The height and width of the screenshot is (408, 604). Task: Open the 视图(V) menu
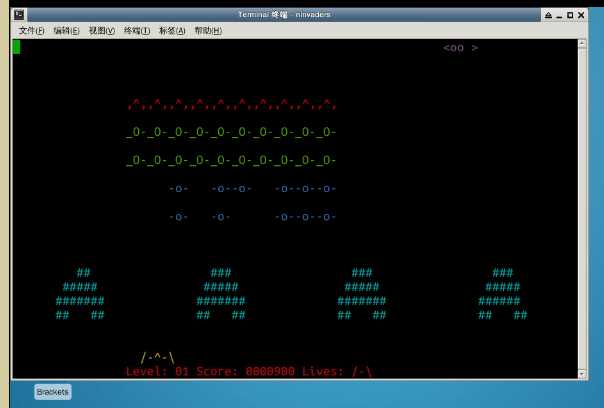pos(102,31)
